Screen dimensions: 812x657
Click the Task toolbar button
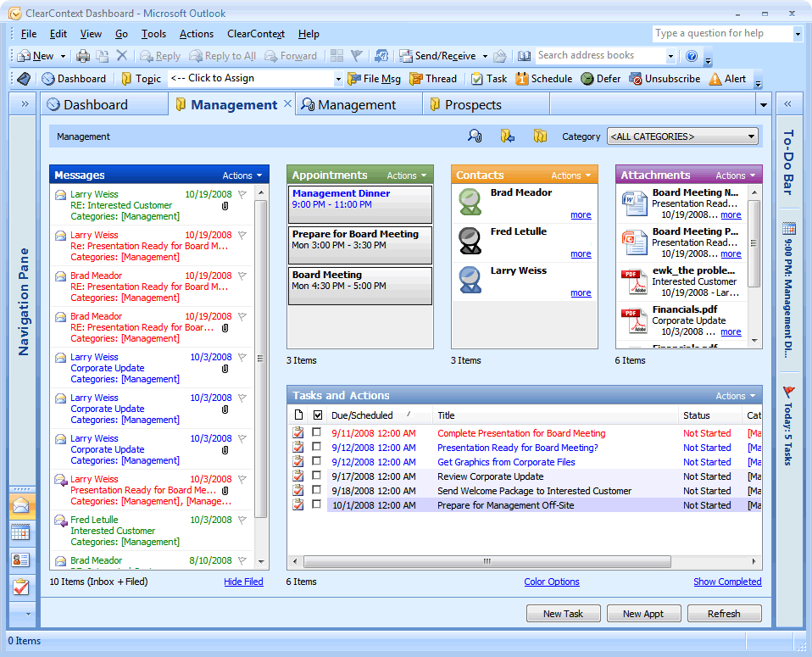coord(489,79)
